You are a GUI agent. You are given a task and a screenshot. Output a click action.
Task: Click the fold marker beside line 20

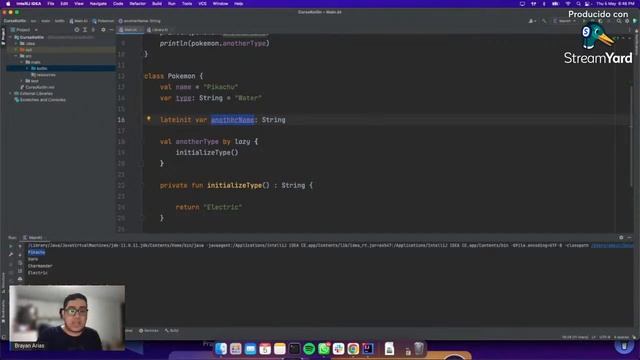pos(142,163)
